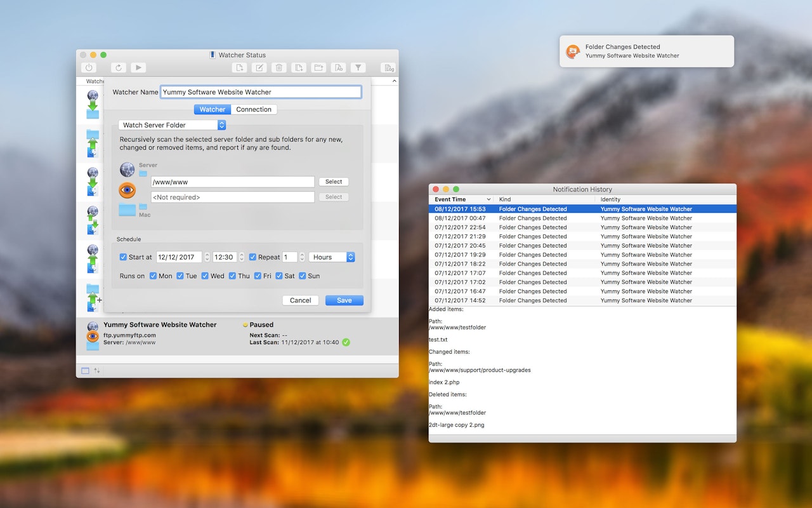This screenshot has width=812, height=508.
Task: Click the collapse chevron at watcher list header
Action: coord(394,81)
